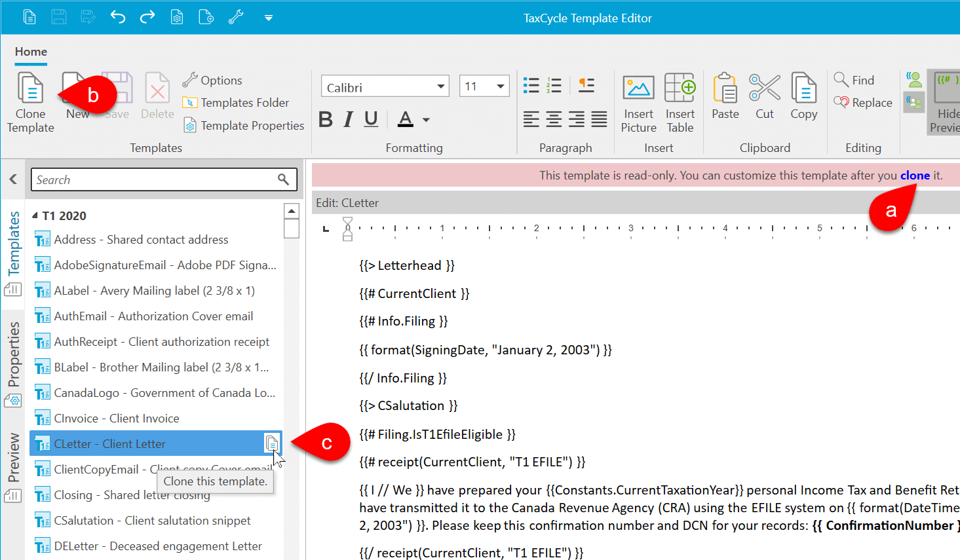This screenshot has width=960, height=560.
Task: Click the template properties icon in title bar
Action: click(x=177, y=17)
